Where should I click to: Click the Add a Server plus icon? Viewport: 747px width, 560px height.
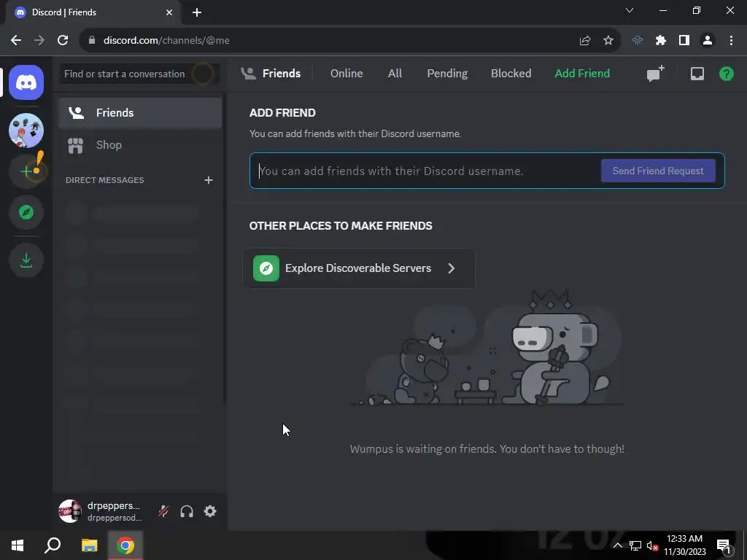click(26, 171)
